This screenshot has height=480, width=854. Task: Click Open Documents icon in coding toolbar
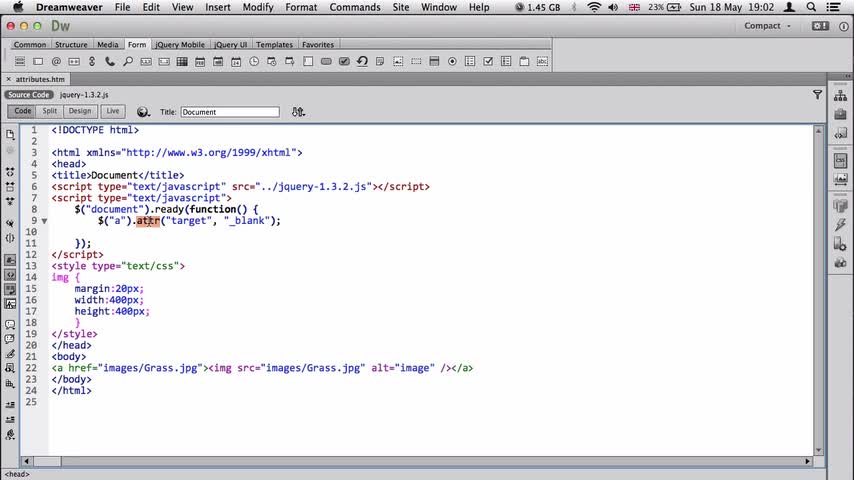pos(10,135)
